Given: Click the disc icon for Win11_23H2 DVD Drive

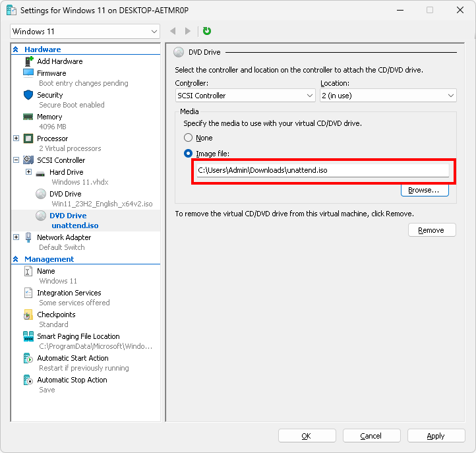Looking at the screenshot, I should pyautogui.click(x=41, y=194).
